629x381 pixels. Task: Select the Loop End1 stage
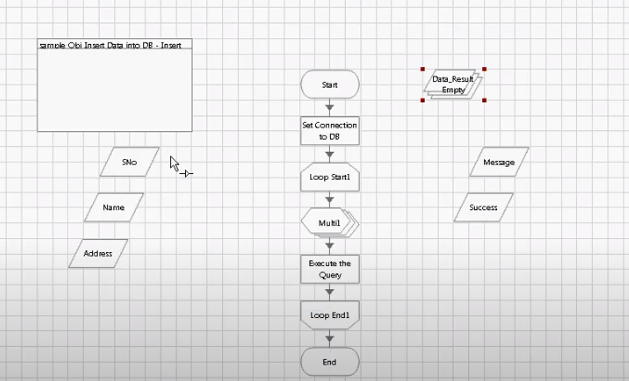[x=330, y=315]
